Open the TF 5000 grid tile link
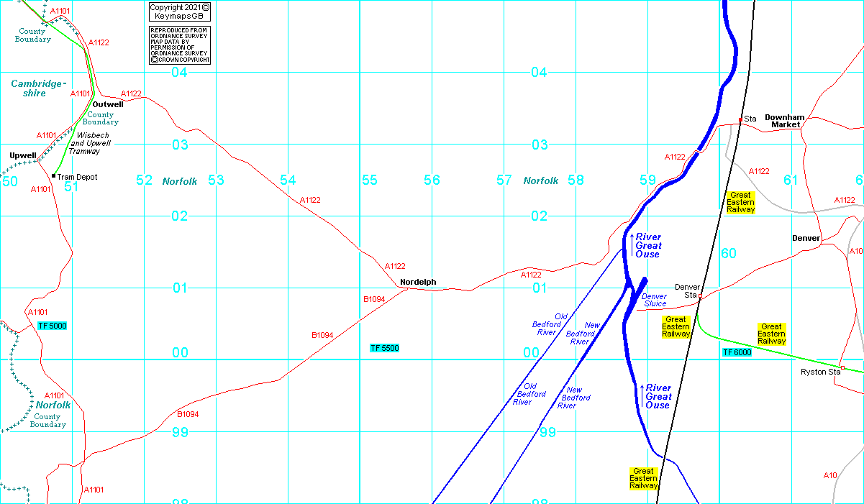864x504 pixels. click(x=52, y=326)
